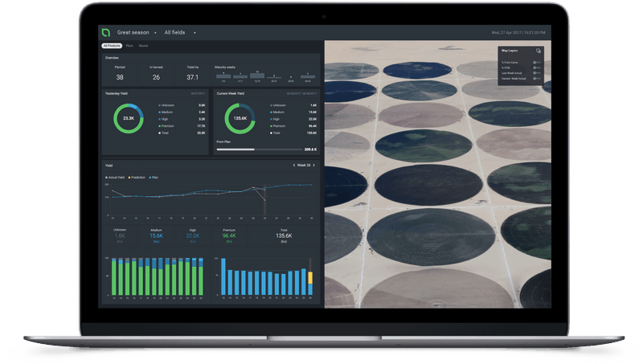This screenshot has width=643, height=364.
Task: Click the Medium 15.6K yield figure
Action: 156,235
